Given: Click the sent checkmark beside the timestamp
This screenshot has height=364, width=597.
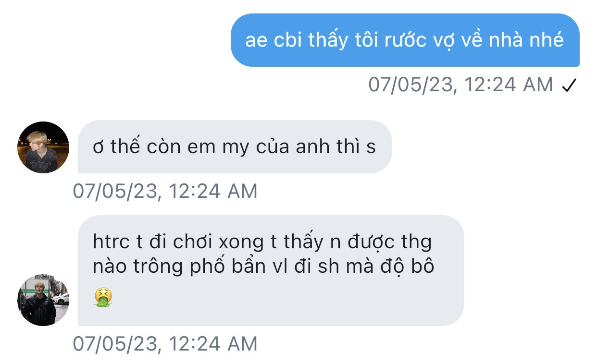Looking at the screenshot, I should pyautogui.click(x=569, y=86).
